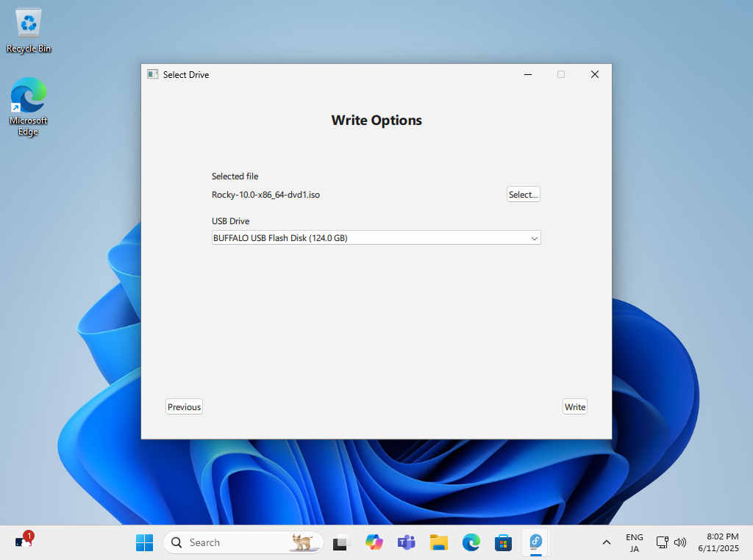Go back with the Previous button
The image size is (753, 560).
pyautogui.click(x=184, y=407)
